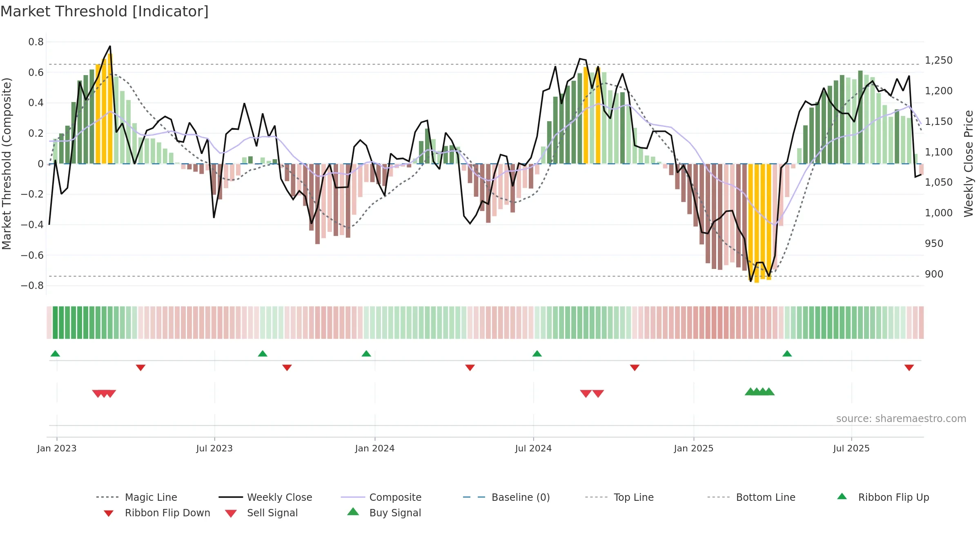Click the Ribbon Flip Down marker in September 2025

pos(909,368)
